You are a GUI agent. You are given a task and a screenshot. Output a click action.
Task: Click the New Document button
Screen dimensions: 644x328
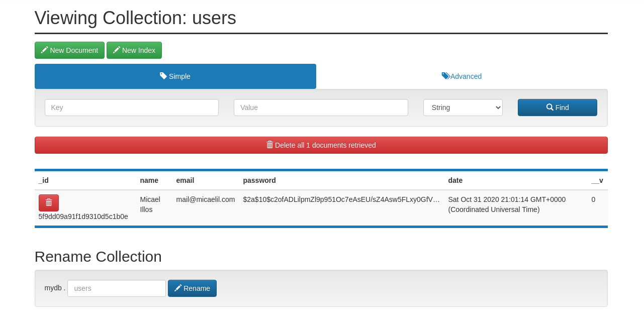click(x=69, y=50)
